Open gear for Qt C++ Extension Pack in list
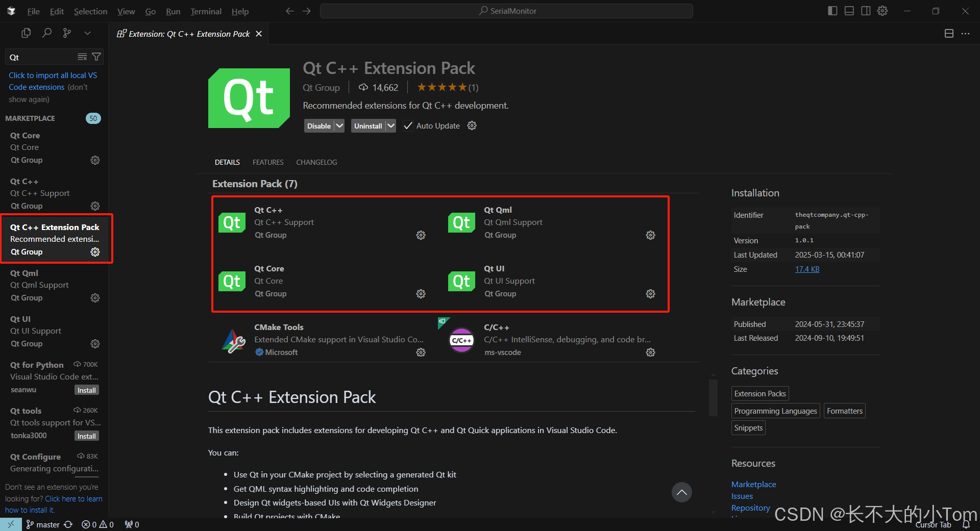Screen dimensions: 980x531 95,252
